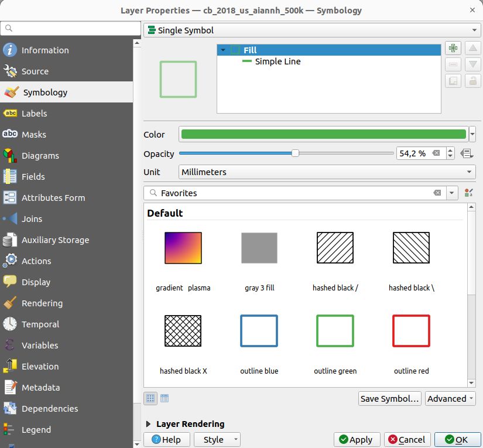Collapse the Fill symbol tree node
The width and height of the screenshot is (483, 448).
click(223, 50)
